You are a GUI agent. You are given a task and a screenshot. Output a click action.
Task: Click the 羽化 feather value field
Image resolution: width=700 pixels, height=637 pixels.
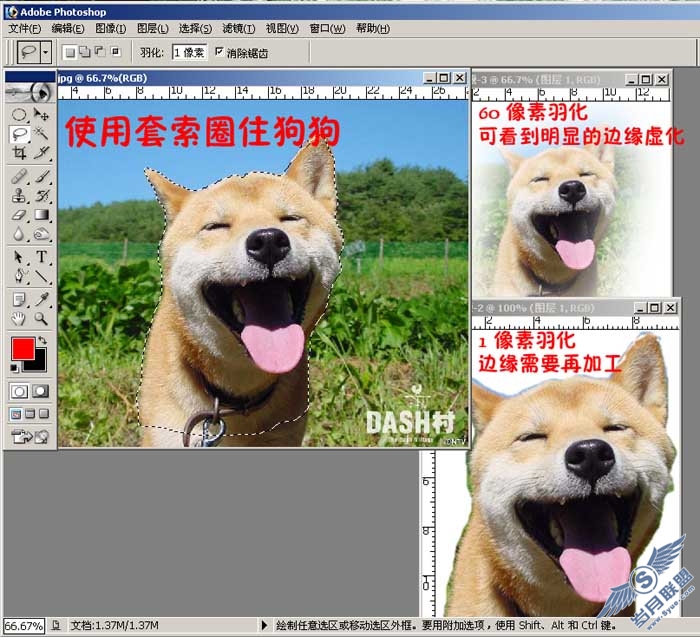189,52
